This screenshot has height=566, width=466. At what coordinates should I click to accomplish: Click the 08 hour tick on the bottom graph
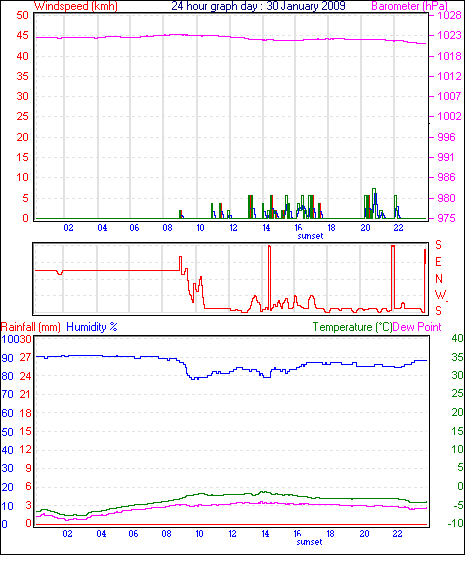coord(166,534)
